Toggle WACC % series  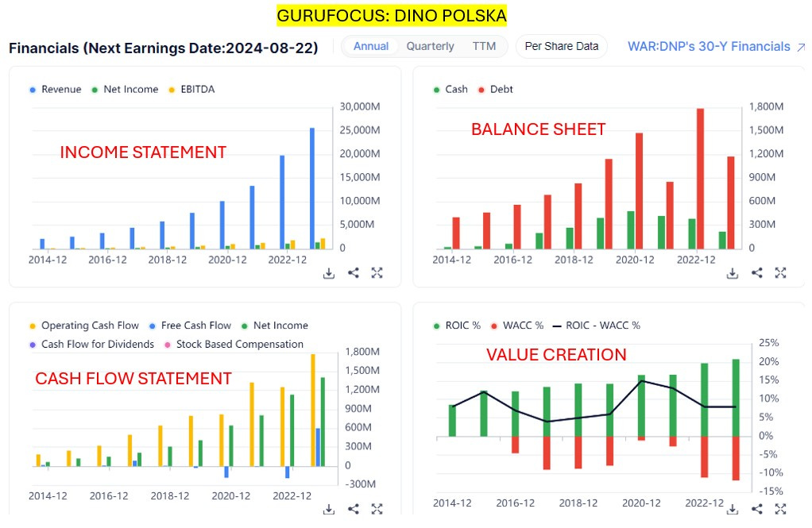(516, 326)
